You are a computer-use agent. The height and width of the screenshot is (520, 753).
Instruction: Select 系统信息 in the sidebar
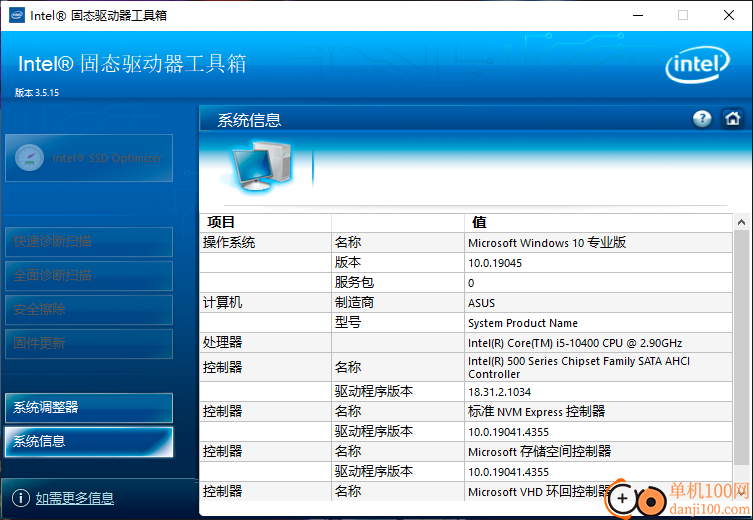coord(89,442)
